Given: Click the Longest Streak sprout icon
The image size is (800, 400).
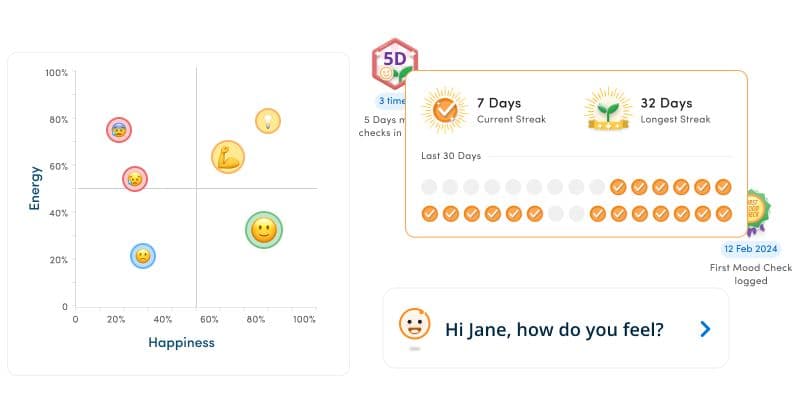Looking at the screenshot, I should click(608, 110).
